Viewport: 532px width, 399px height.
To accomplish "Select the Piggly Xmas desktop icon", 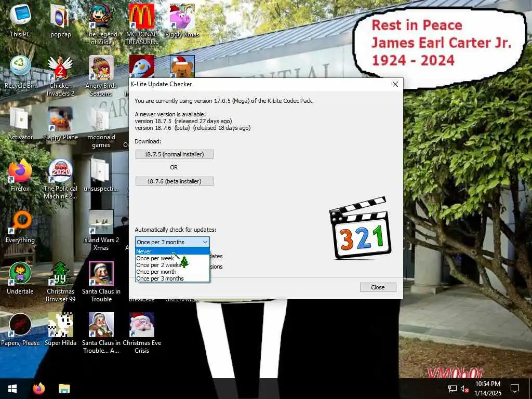I will point(182,20).
